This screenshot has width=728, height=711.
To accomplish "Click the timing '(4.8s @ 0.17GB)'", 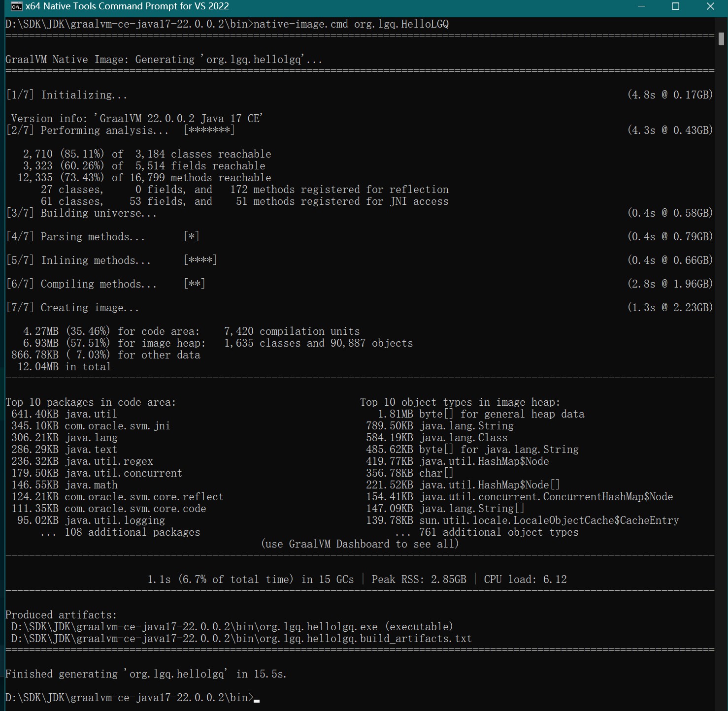I will click(670, 95).
